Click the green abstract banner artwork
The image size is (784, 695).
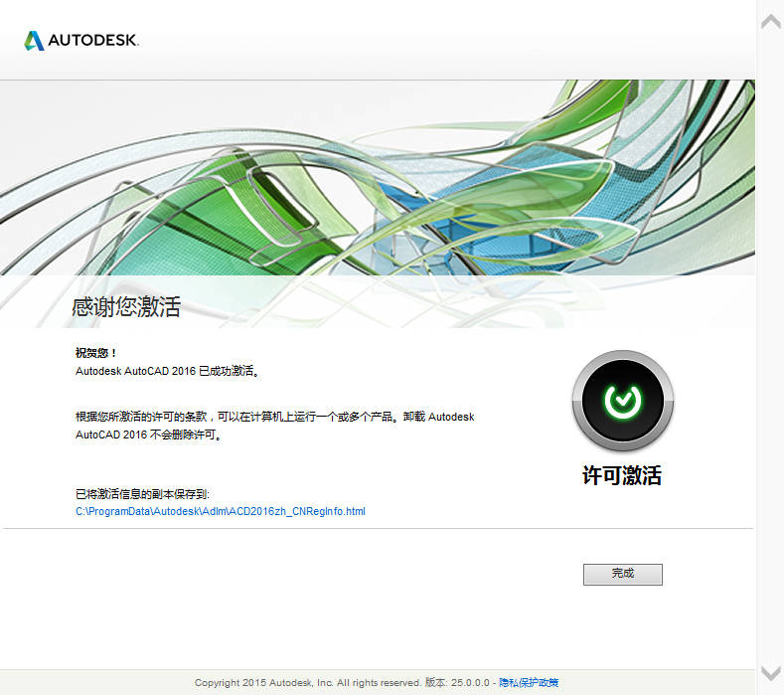378,179
